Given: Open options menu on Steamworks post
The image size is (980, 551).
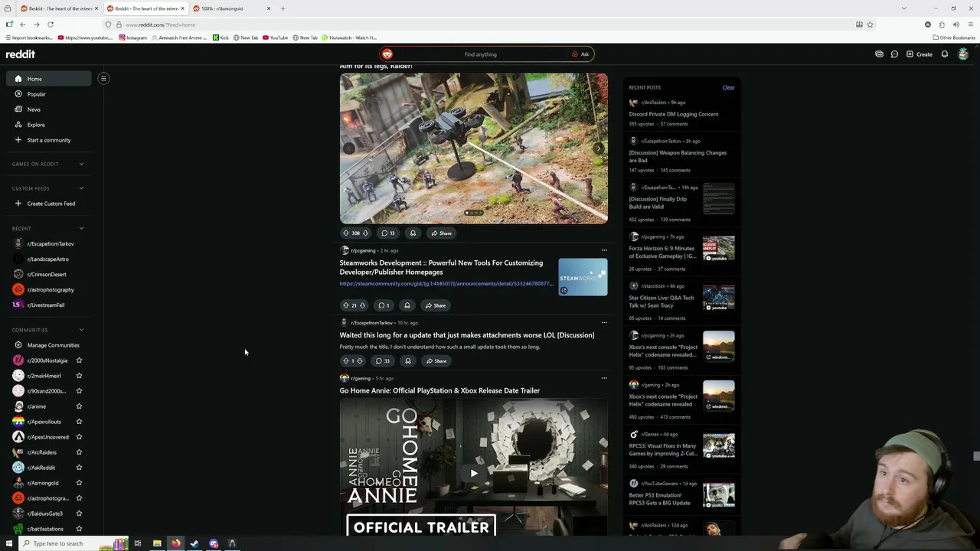Looking at the screenshot, I should pos(604,250).
